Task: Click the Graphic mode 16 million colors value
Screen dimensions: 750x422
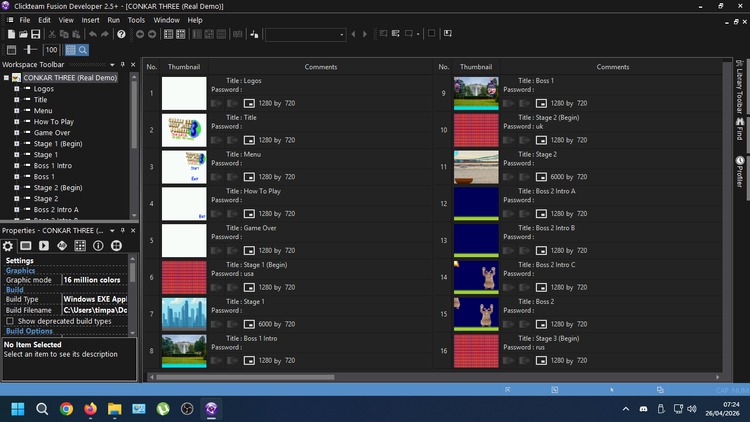Action: point(95,280)
